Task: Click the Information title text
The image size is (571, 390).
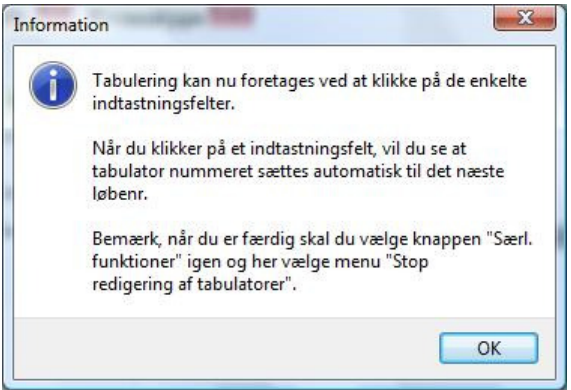Action: point(61,25)
